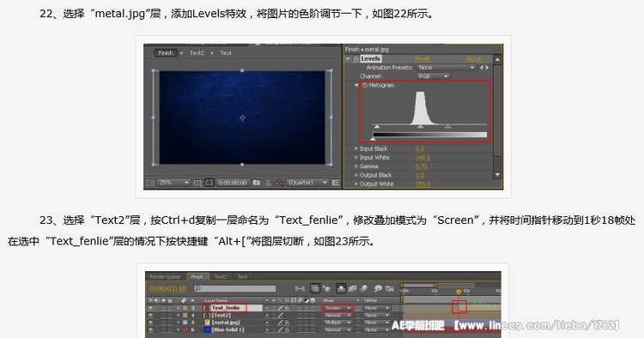Open the Screen blend mode dropdown

tap(337, 308)
